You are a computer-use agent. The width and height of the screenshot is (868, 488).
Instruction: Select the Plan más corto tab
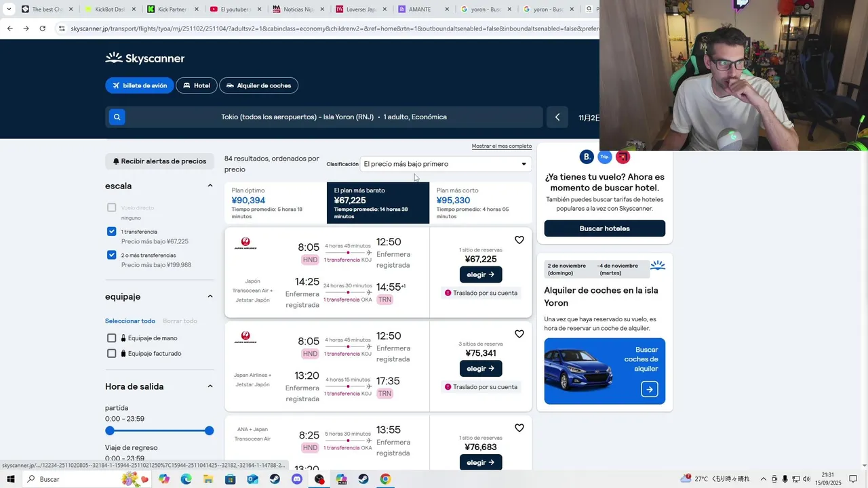pos(480,203)
